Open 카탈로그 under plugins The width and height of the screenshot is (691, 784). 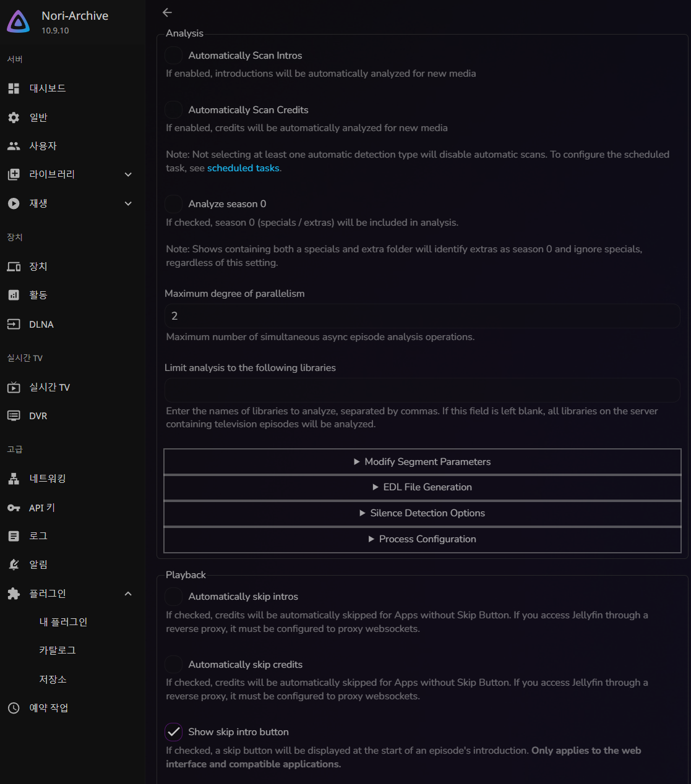click(58, 650)
